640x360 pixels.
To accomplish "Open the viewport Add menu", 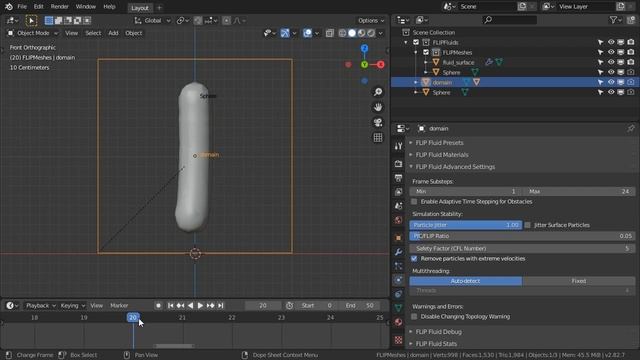I will (x=113, y=33).
